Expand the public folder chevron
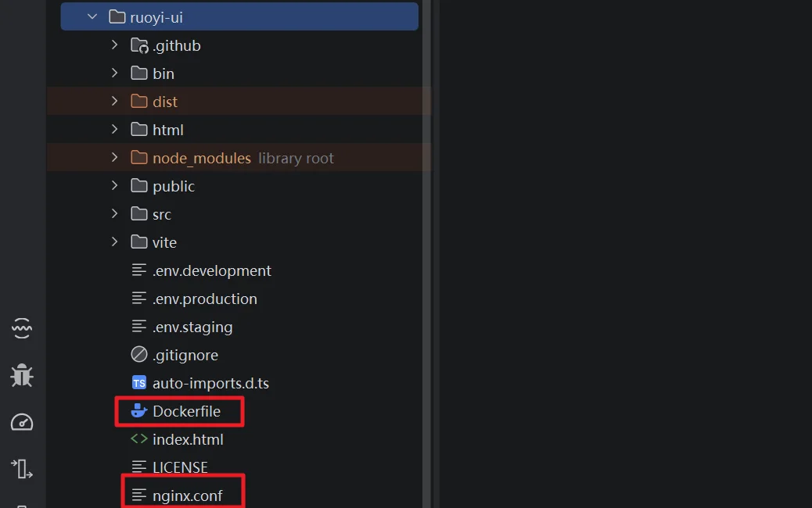 [x=114, y=185]
